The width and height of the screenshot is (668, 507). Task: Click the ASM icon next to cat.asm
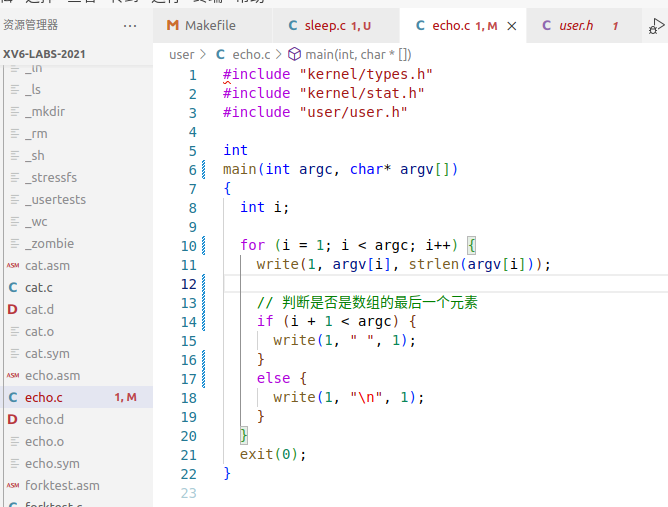point(13,265)
